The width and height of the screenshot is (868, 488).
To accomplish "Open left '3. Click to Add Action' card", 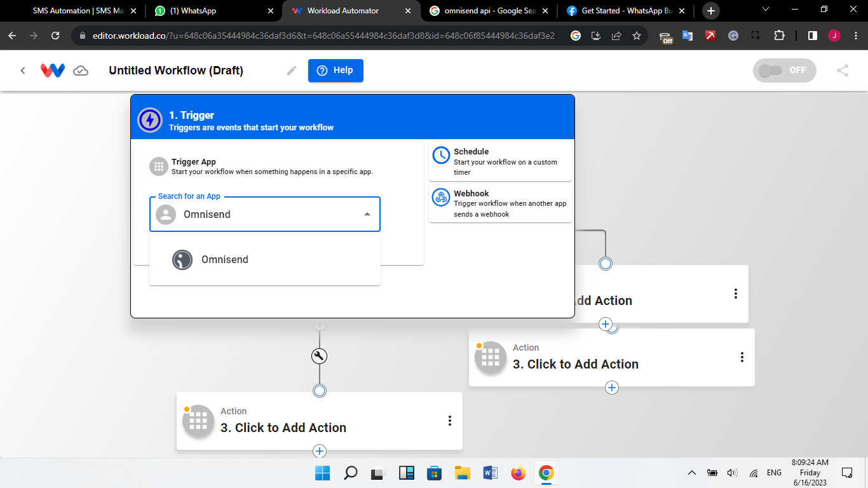I will click(x=320, y=421).
